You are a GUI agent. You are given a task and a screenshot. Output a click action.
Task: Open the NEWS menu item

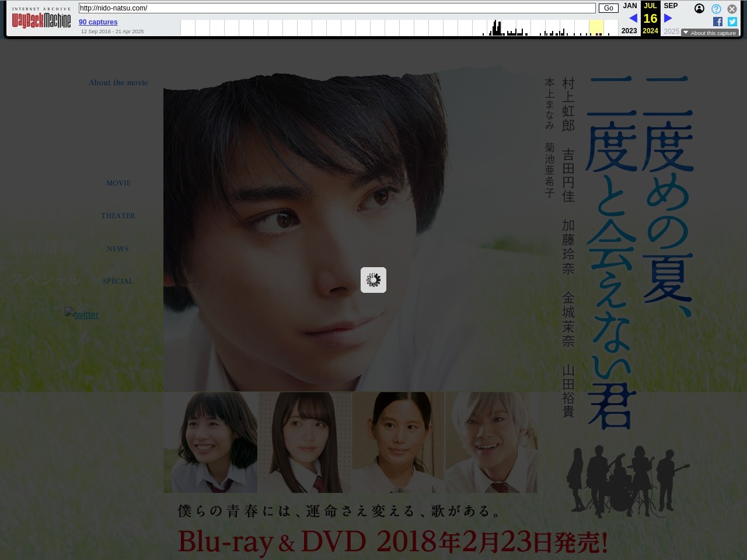pos(118,249)
